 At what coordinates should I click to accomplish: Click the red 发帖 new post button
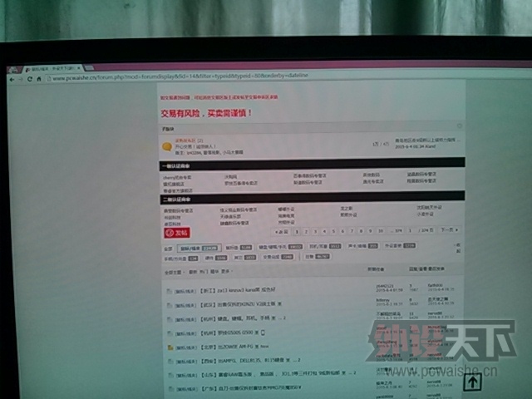pyautogui.click(x=176, y=233)
